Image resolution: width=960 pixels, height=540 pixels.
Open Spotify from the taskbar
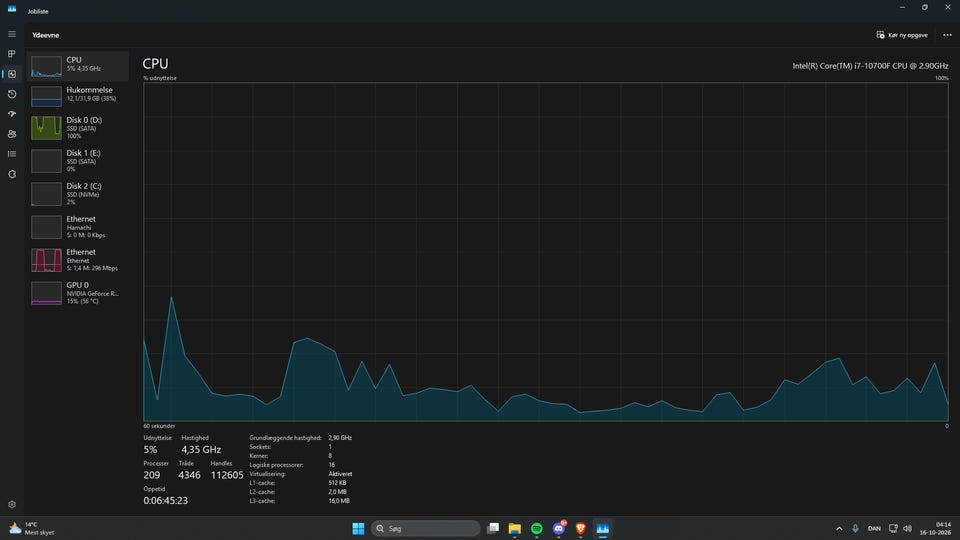(x=537, y=528)
